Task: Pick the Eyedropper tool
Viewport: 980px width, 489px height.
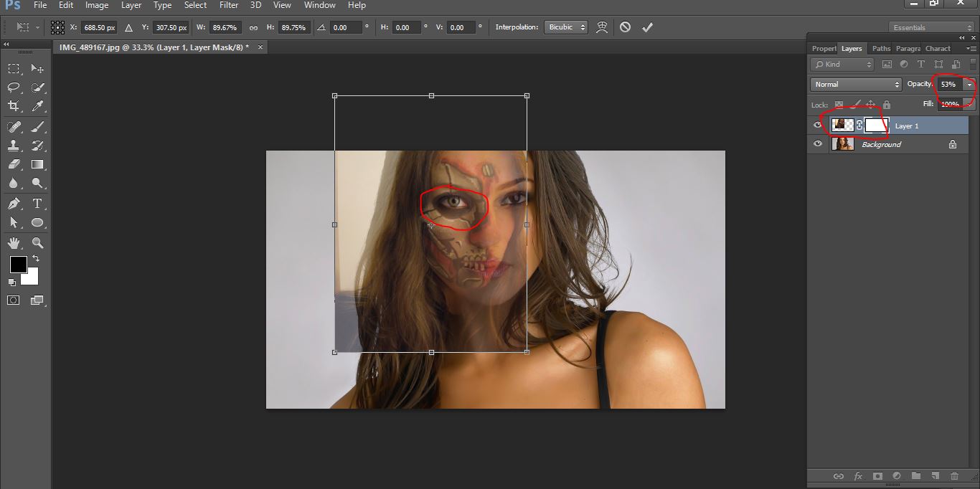Action: tap(38, 106)
